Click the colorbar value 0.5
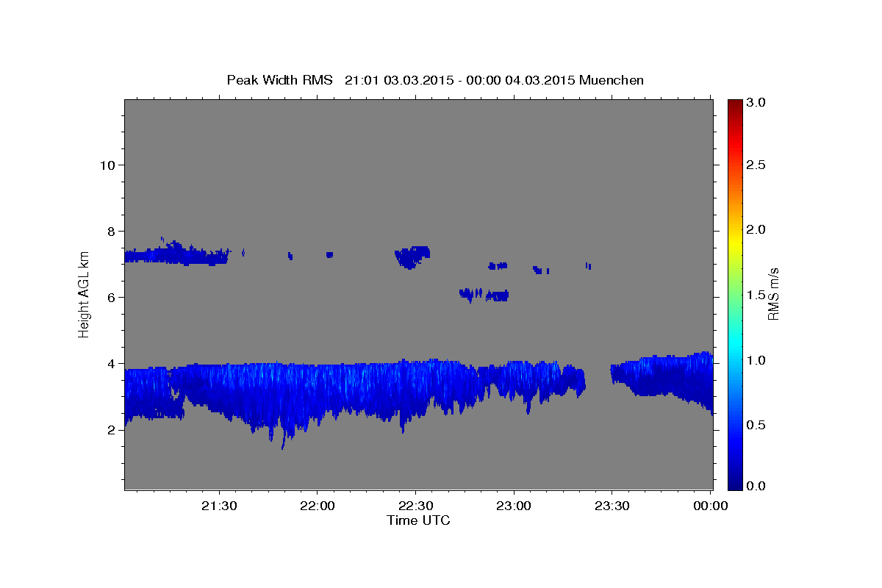Screen dimensions: 882x588 pyautogui.click(x=756, y=425)
